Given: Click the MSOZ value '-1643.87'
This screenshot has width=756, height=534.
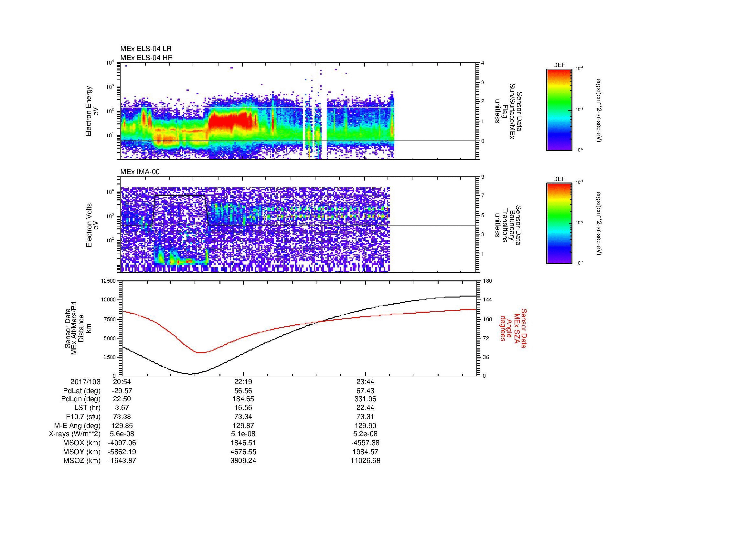Looking at the screenshot, I should tap(122, 461).
